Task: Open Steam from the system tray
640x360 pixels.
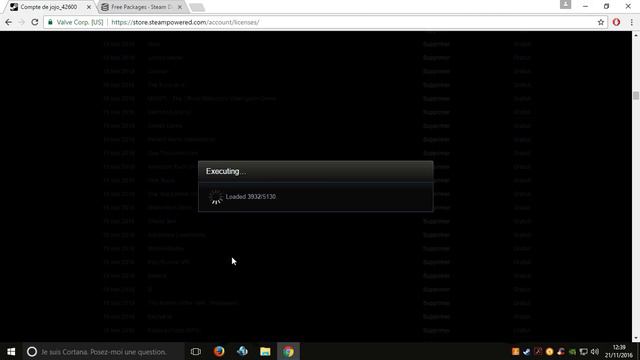Action: (527, 351)
